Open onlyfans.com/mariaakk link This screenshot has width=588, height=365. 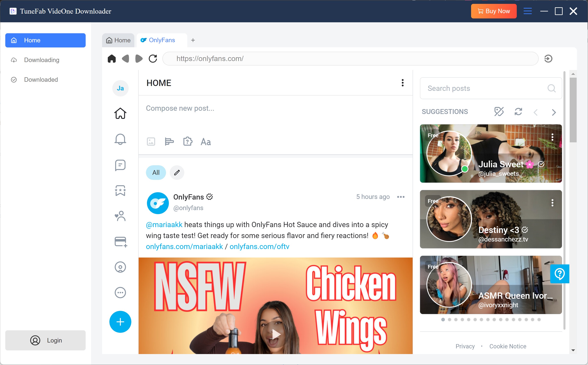[184, 246]
